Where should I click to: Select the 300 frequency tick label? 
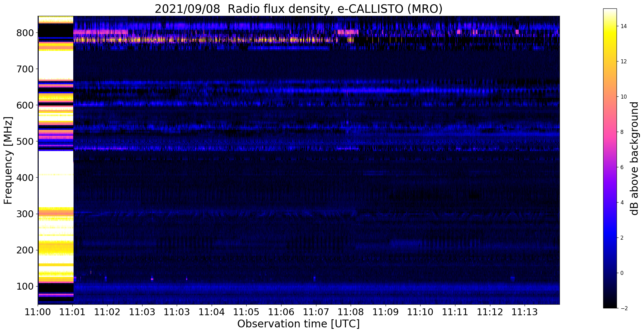coord(25,214)
